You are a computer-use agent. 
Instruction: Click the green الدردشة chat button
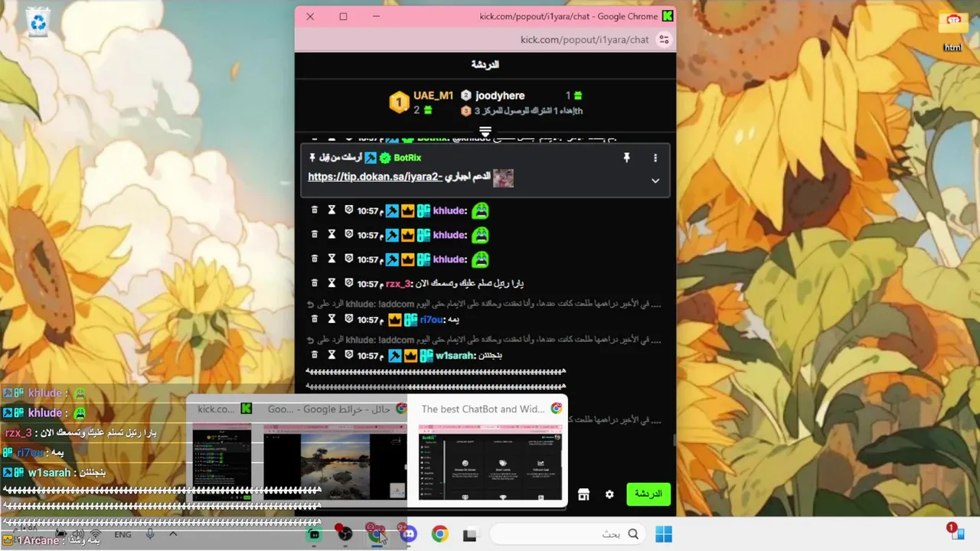click(648, 494)
